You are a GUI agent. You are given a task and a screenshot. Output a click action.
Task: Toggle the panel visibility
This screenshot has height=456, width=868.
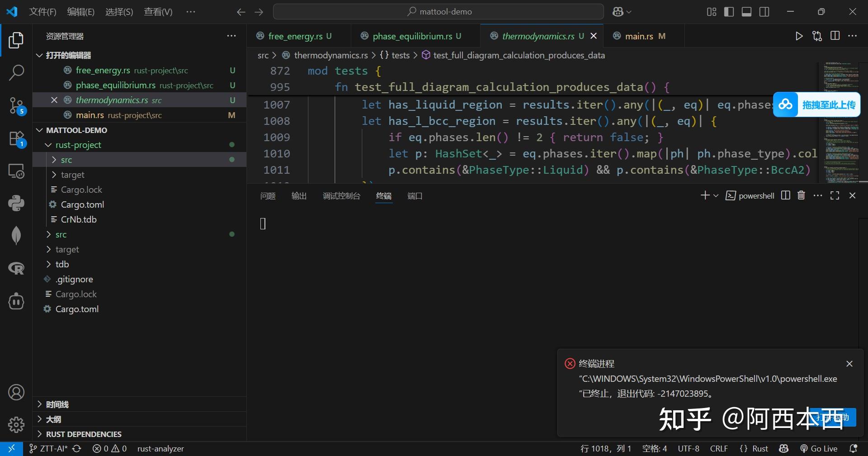pos(746,12)
